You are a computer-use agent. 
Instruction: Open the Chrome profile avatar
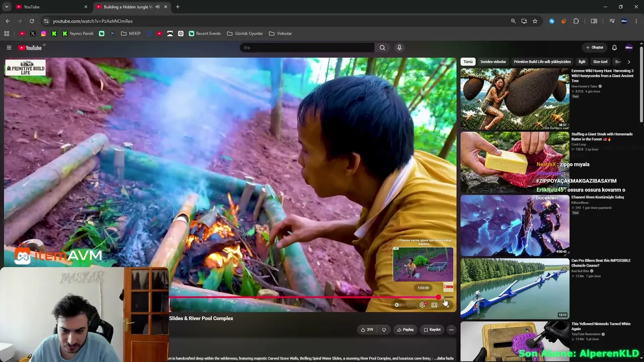[624, 21]
